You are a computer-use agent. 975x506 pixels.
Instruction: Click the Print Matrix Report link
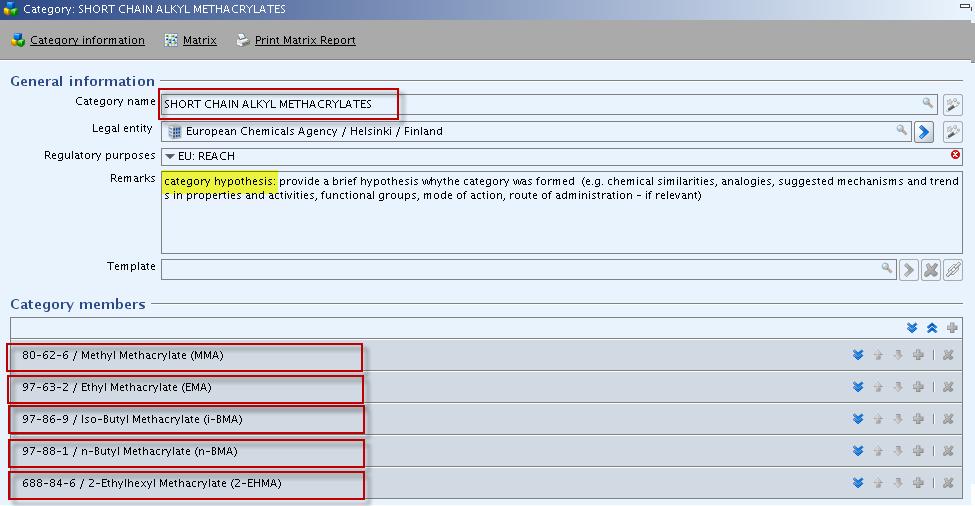tap(305, 40)
